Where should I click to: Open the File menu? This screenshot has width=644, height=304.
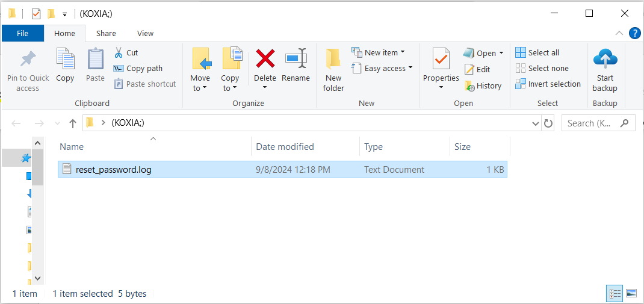pos(23,33)
